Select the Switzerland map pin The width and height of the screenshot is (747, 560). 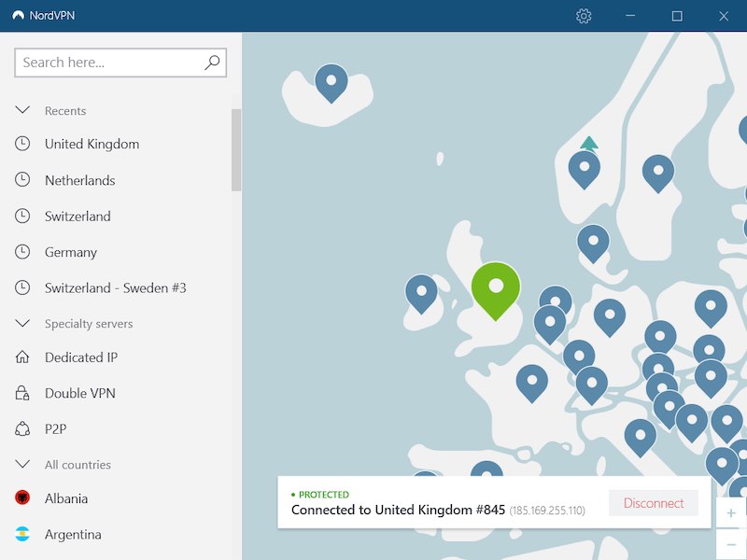click(592, 385)
